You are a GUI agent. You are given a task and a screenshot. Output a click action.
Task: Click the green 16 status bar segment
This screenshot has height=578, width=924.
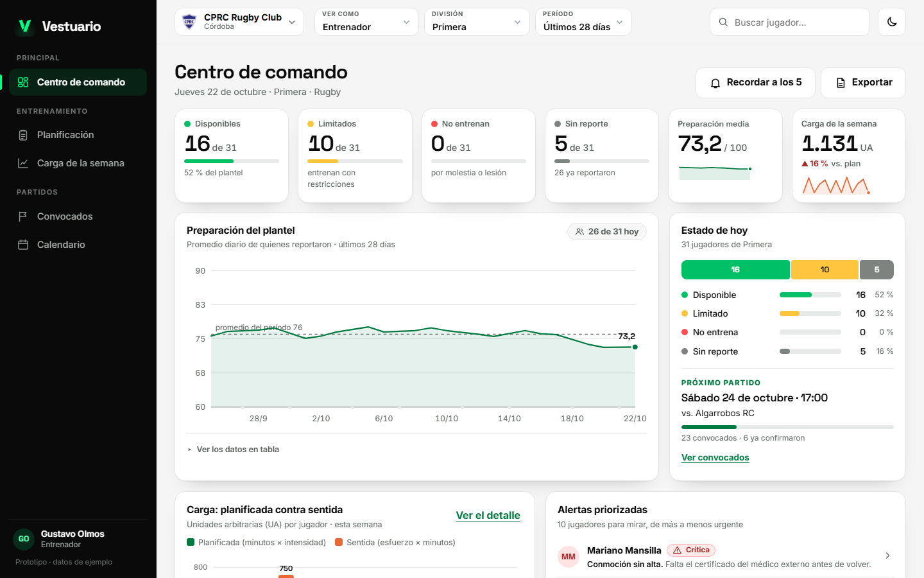click(x=735, y=270)
